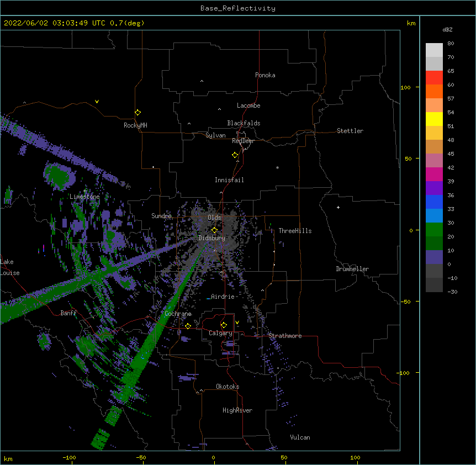Click the Base_Reflectivity title
The width and height of the screenshot is (476, 465).
[x=238, y=8]
